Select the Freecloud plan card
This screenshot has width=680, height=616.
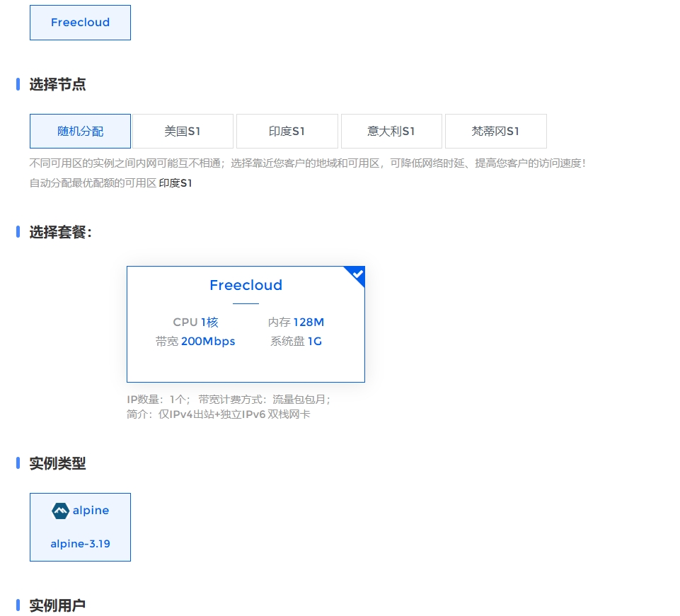coord(246,324)
